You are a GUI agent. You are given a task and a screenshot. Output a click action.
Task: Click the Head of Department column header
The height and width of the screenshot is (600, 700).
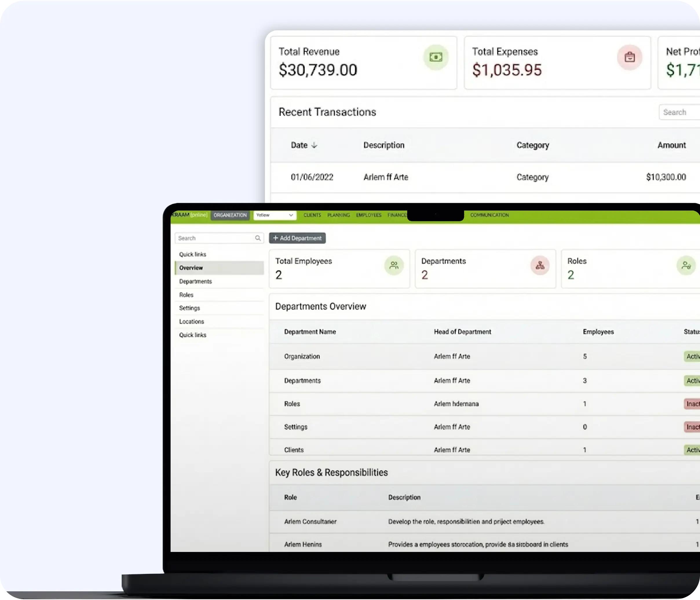coord(463,332)
